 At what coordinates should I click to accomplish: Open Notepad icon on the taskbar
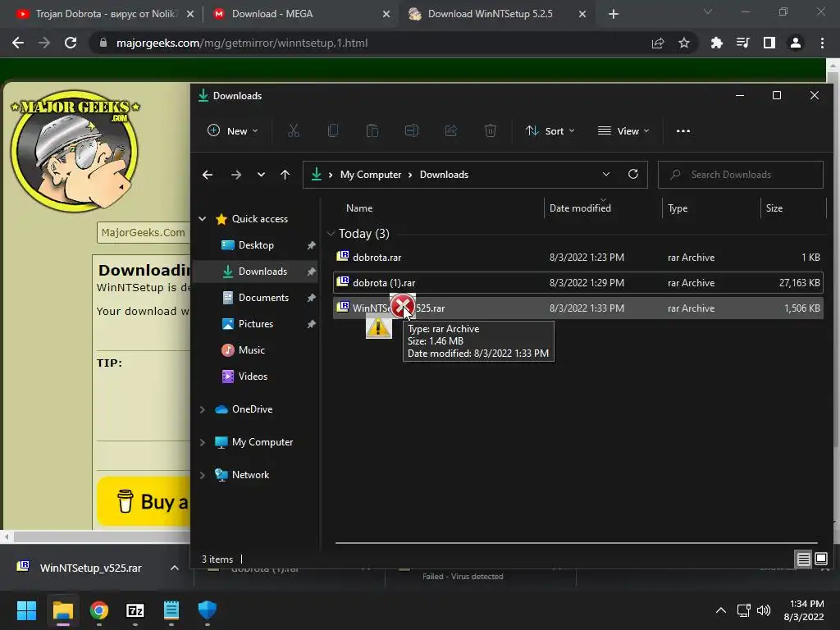171,610
